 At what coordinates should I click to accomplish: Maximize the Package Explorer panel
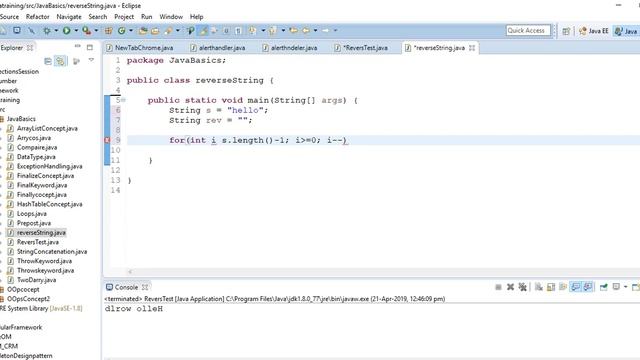click(90, 47)
